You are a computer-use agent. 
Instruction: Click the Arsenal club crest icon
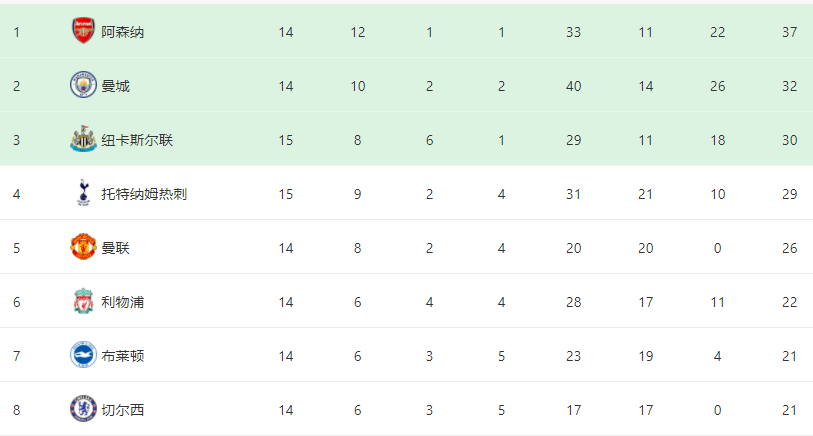[x=83, y=31]
